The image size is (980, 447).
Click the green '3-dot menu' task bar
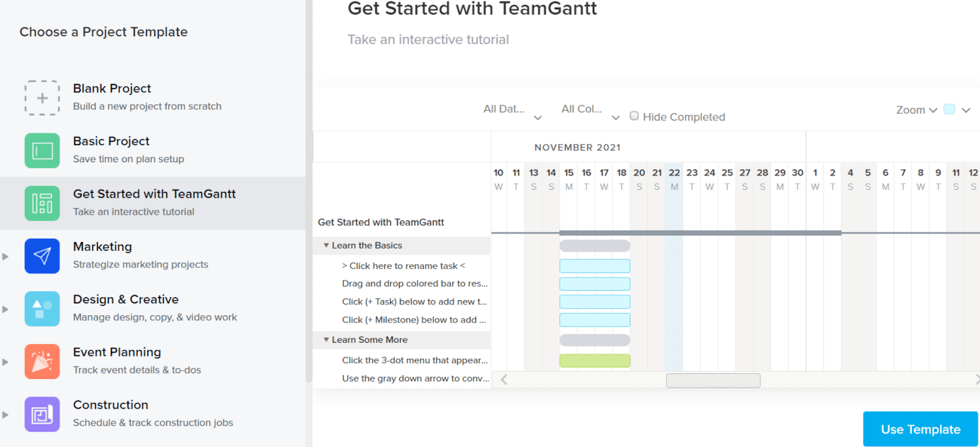(595, 361)
